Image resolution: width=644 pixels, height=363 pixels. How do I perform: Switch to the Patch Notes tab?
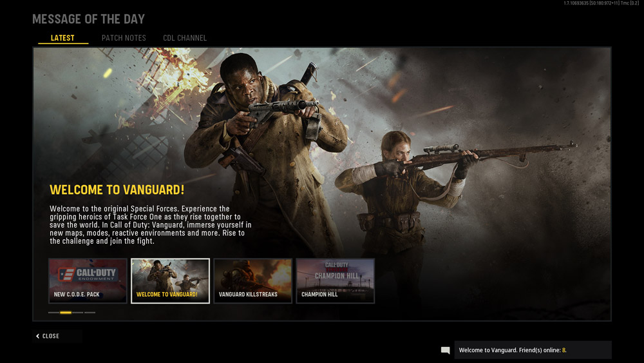coord(124,38)
